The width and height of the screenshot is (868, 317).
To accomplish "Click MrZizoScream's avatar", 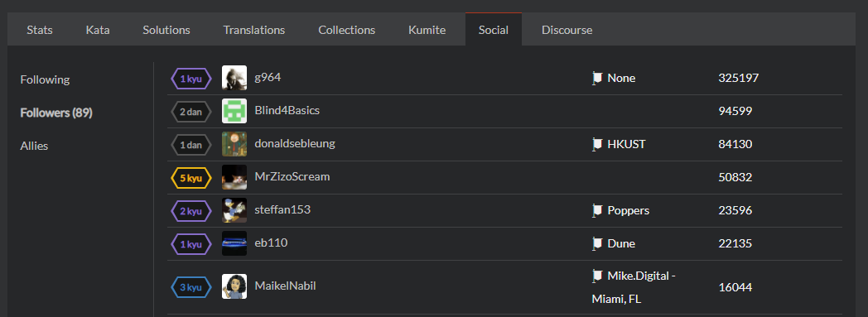I will click(x=234, y=178).
